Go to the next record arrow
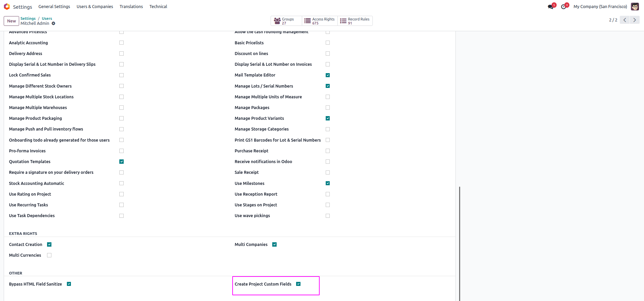This screenshot has height=301, width=644. tap(635, 20)
